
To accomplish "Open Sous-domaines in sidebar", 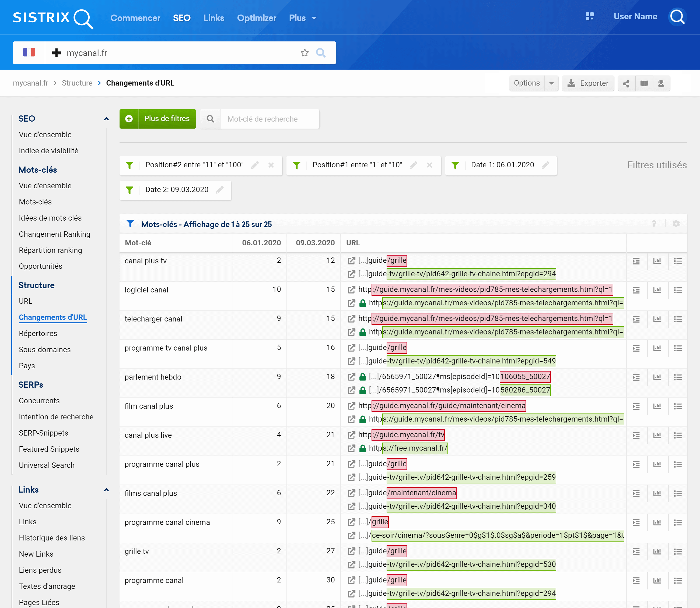I will [45, 350].
